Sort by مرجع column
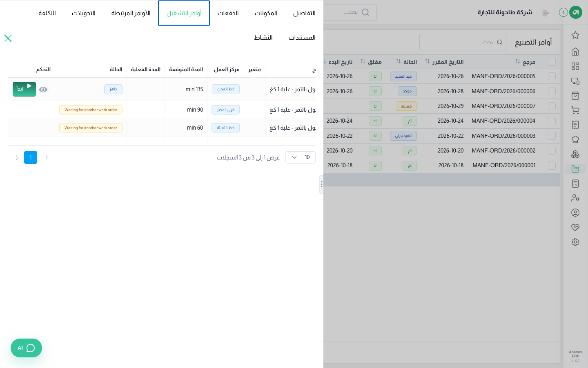 pyautogui.click(x=518, y=61)
